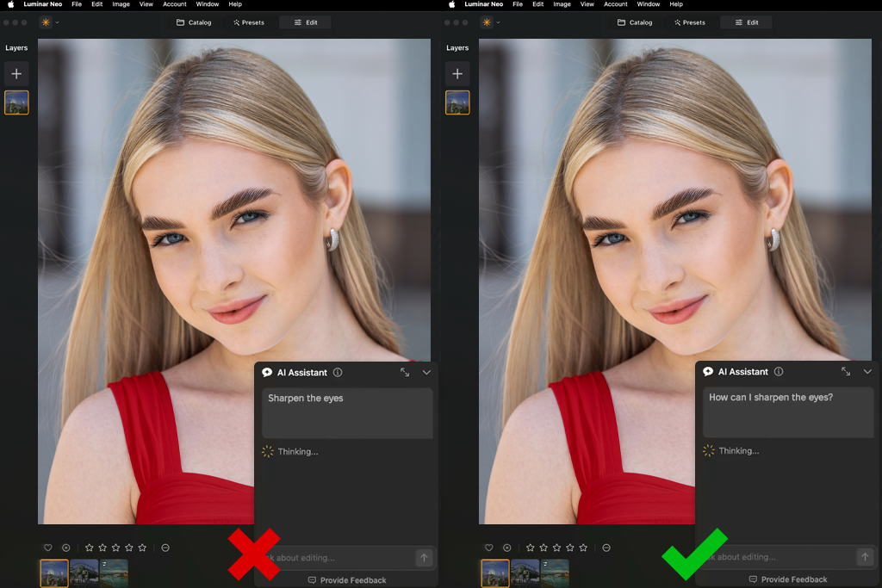Click 'How can I sharpen the eyes?' prompt

tap(771, 397)
